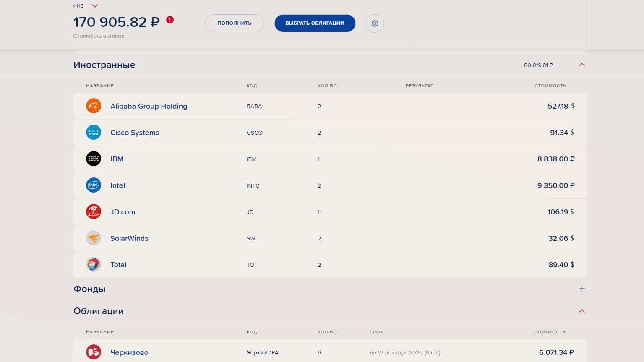Click the СРОК column header in Облигации
Image resolution: width=644 pixels, height=362 pixels.
click(x=376, y=332)
